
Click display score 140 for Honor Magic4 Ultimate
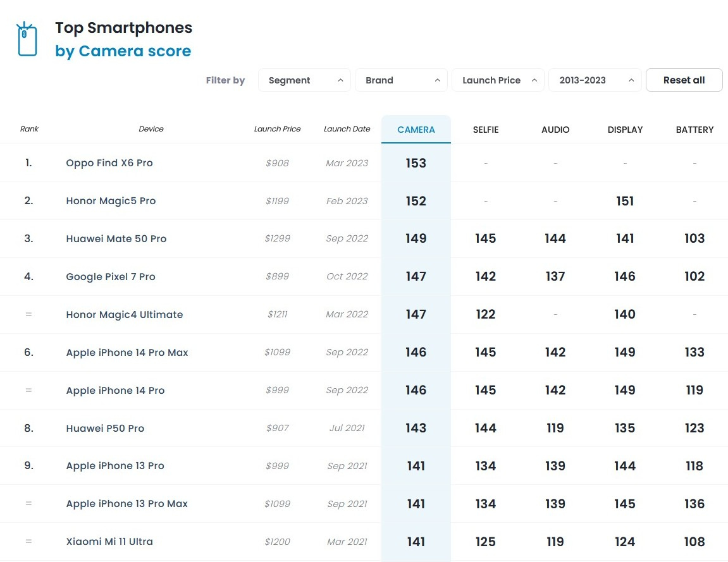[x=625, y=315]
